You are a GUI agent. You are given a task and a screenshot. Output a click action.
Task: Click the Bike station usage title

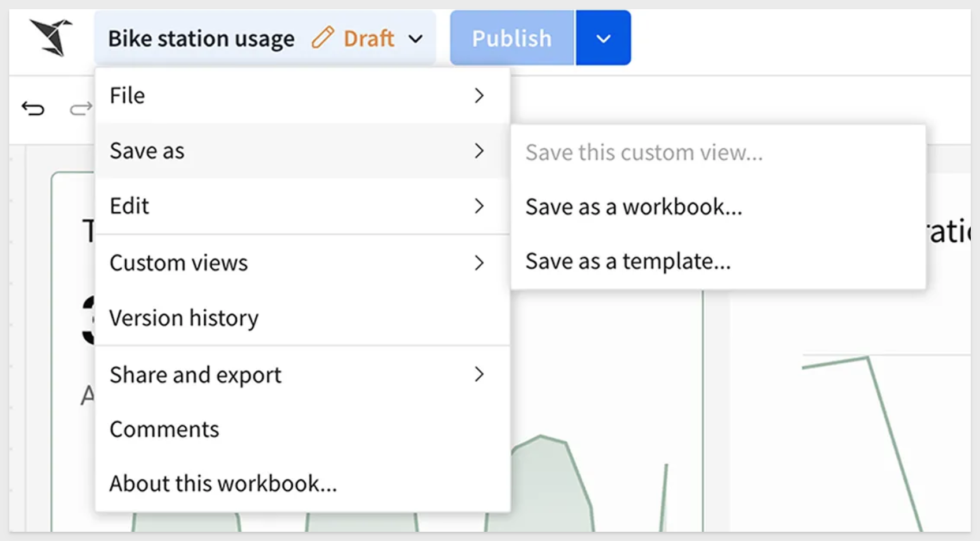click(201, 39)
